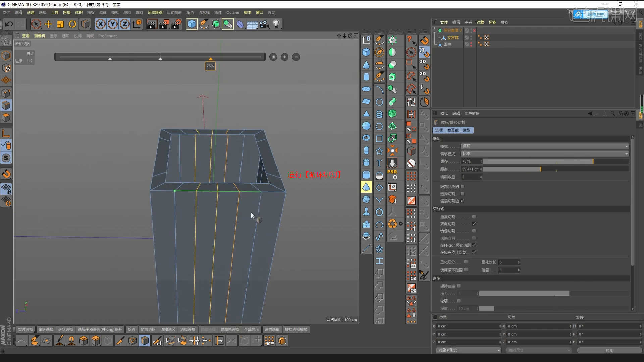The height and width of the screenshot is (362, 644).
Task: Click 切割数量 stepper arrows
Action: (481, 177)
